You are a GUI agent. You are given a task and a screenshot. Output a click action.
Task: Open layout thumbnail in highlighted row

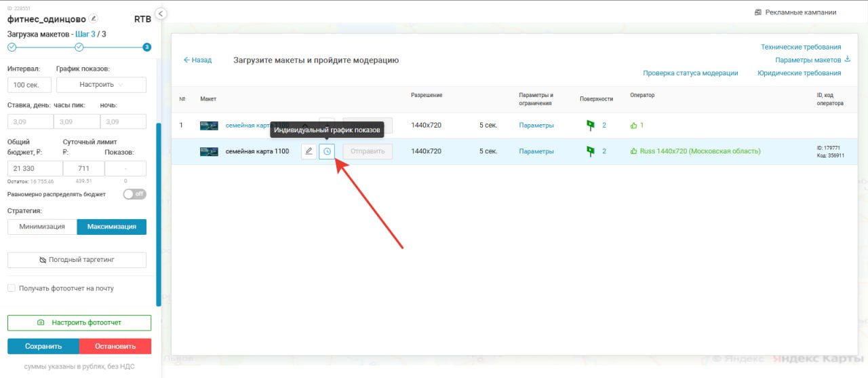[209, 151]
